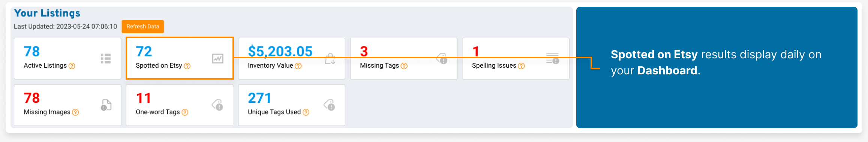Click the Refresh Data button

[142, 27]
